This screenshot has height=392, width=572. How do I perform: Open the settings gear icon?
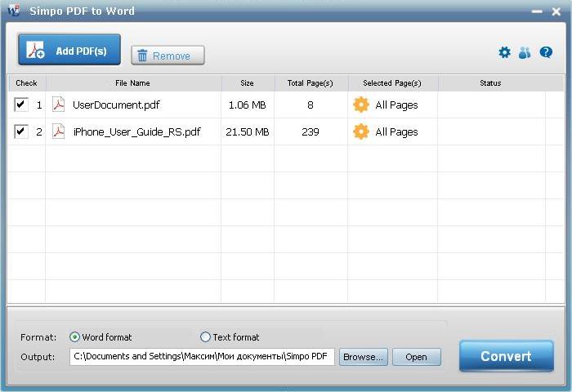(504, 52)
